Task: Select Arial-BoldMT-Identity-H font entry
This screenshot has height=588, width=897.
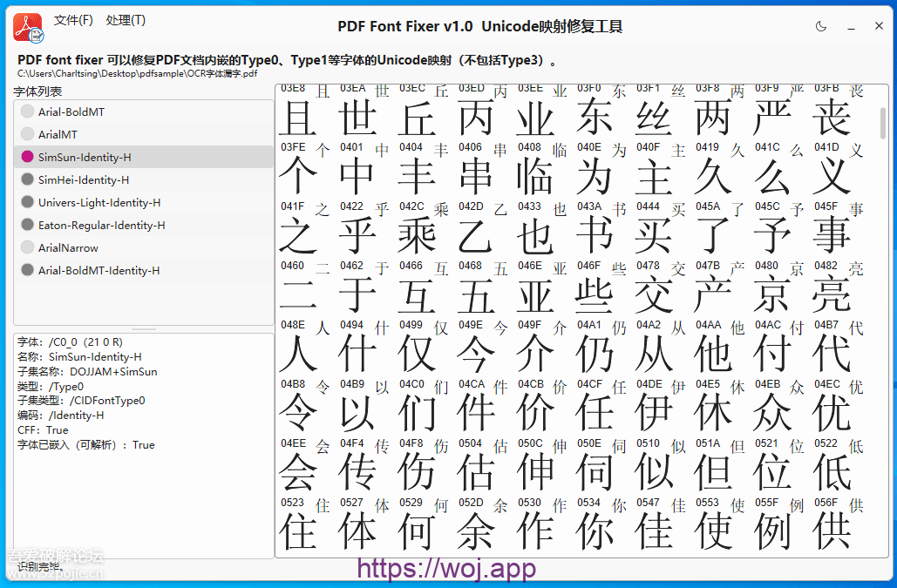Action: point(99,270)
